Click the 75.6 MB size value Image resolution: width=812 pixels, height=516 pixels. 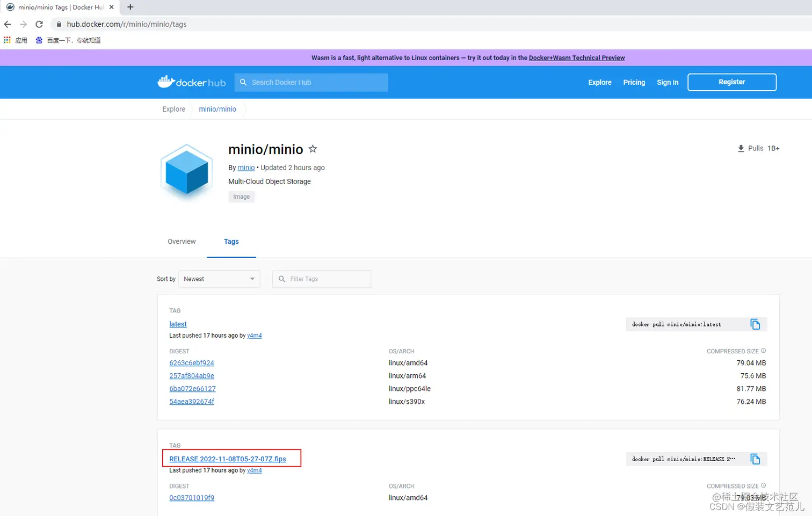coord(753,376)
